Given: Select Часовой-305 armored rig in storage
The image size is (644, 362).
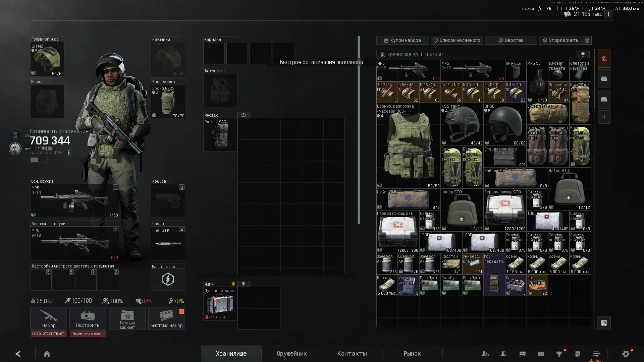Looking at the screenshot, I should tap(409, 146).
